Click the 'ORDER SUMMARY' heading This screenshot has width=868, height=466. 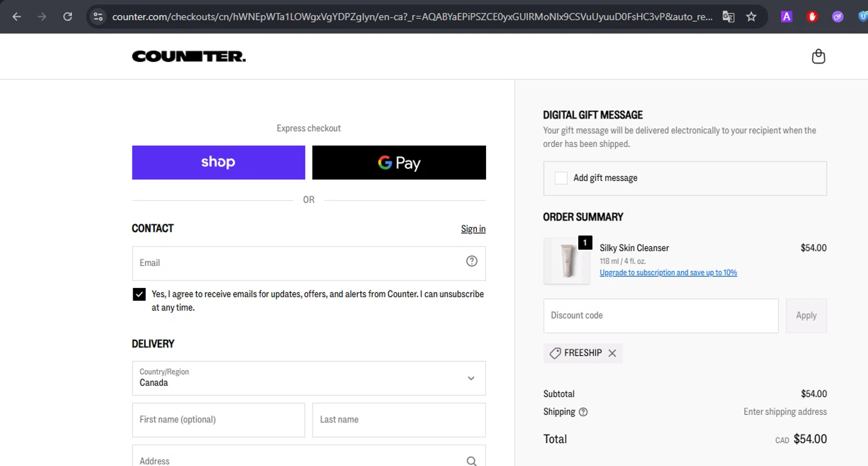(x=583, y=217)
